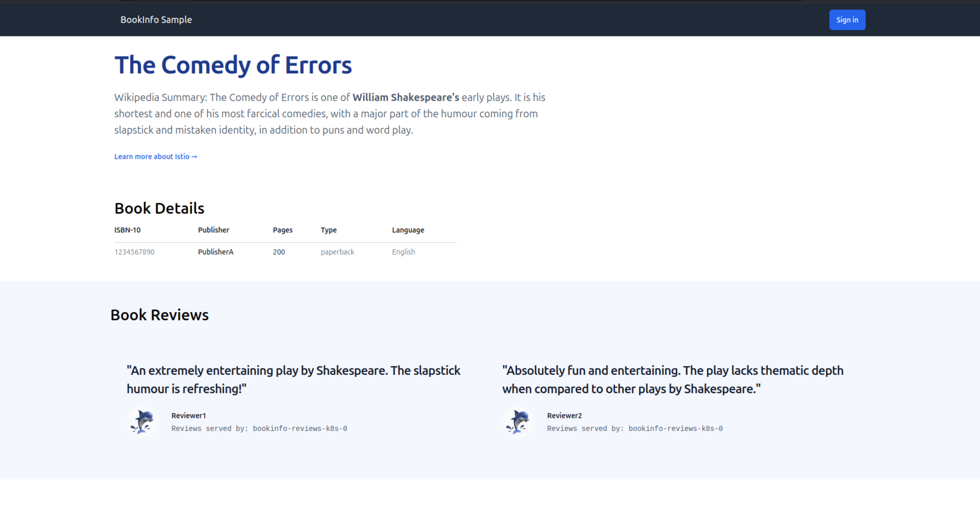
Task: Open the Learn more about Istio link
Action: (151, 156)
